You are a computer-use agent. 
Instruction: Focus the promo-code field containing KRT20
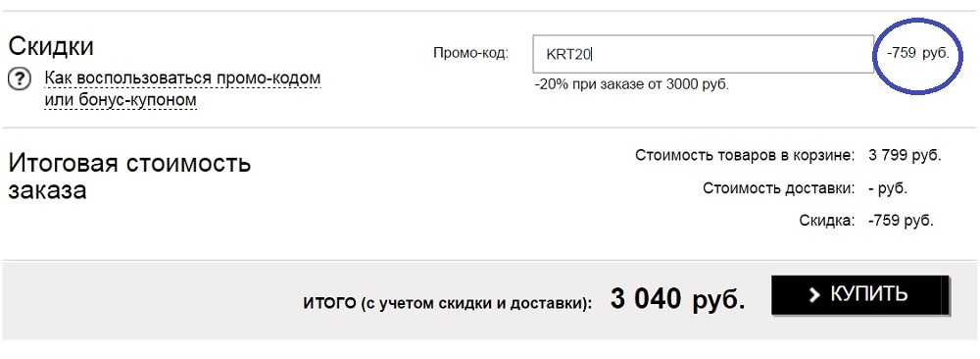[703, 54]
